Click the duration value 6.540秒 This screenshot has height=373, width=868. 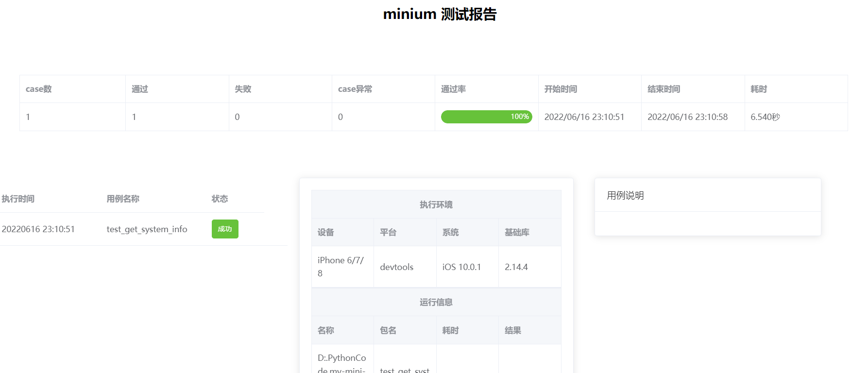[x=765, y=117]
